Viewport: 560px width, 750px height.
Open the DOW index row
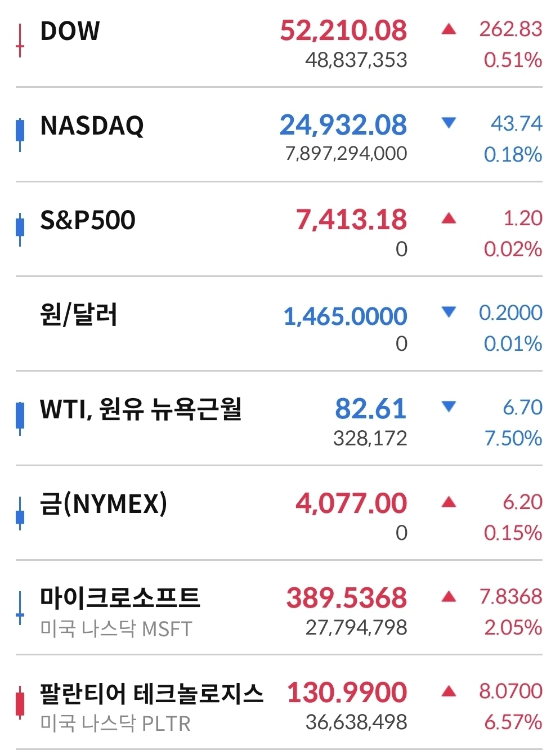click(279, 44)
